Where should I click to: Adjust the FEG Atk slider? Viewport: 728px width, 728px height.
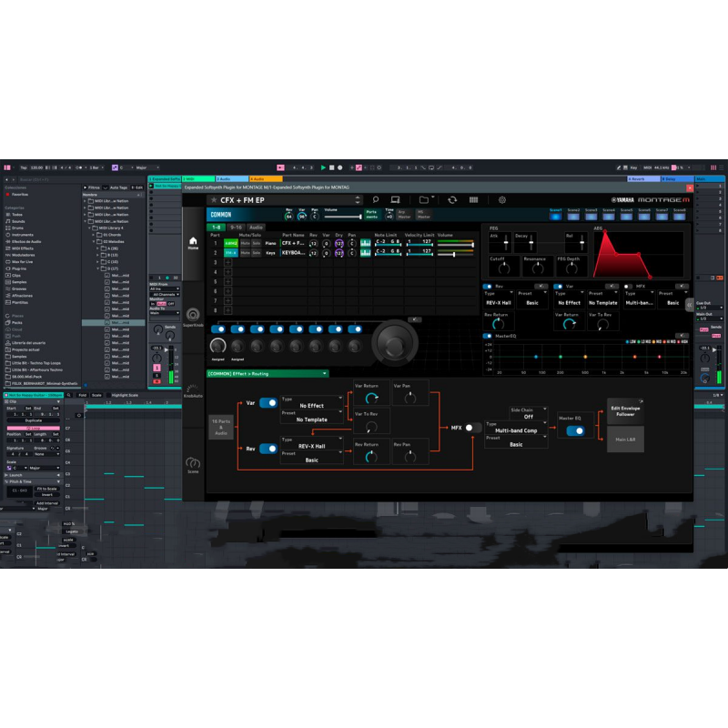click(x=506, y=243)
